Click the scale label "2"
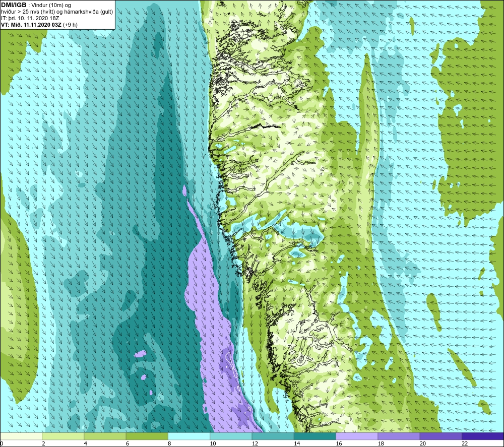504x447 pixels. pos(43,443)
